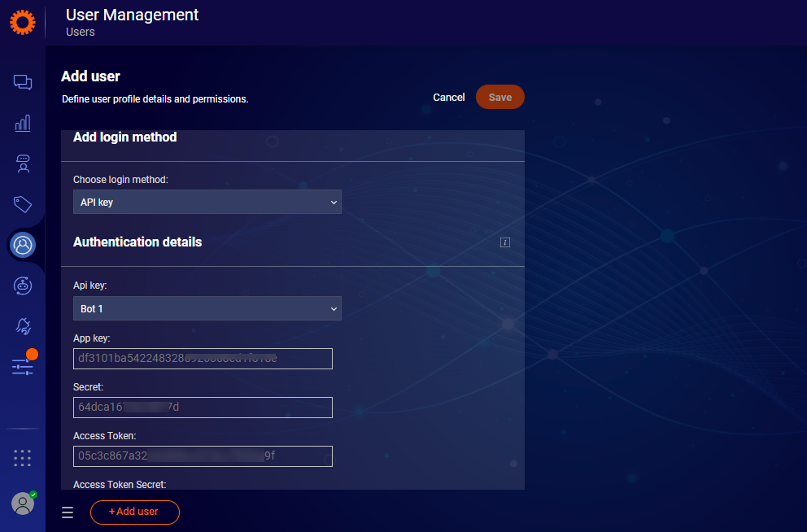Open the bot automation icon
The width and height of the screenshot is (807, 532).
[x=23, y=285]
